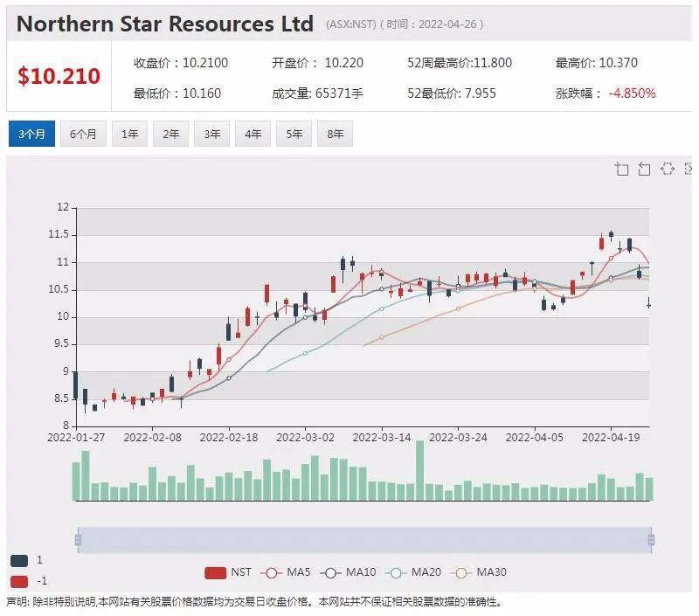Click the 声明 disclaimer text at the bottom
The image size is (699, 616).
(x=254, y=602)
